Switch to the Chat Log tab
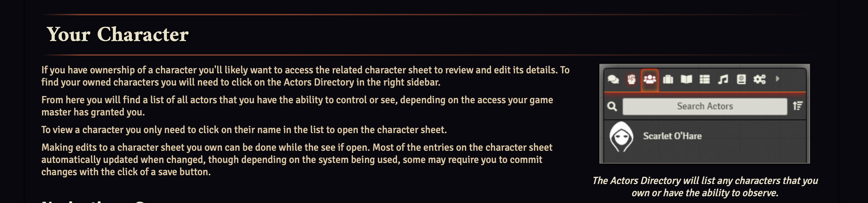 (613, 80)
